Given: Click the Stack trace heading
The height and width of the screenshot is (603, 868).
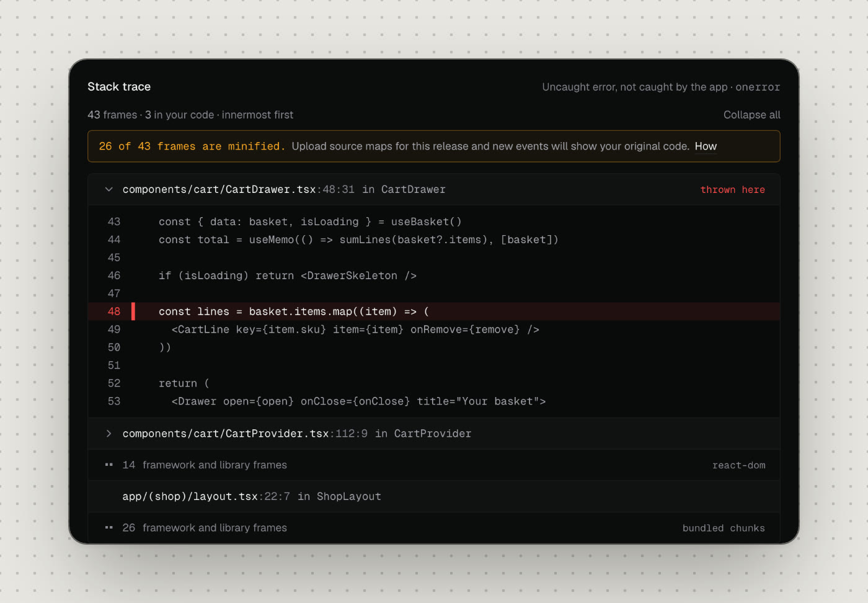Looking at the screenshot, I should (x=119, y=87).
